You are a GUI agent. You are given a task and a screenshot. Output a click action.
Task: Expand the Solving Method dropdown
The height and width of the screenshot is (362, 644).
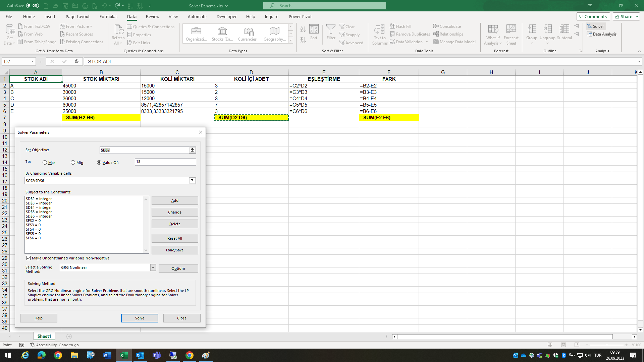pyautogui.click(x=153, y=267)
